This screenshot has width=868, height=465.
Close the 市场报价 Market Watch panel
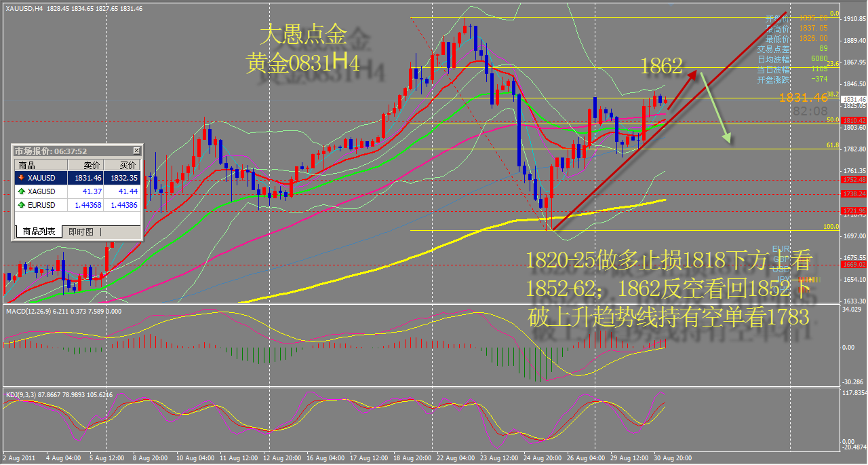pos(136,151)
